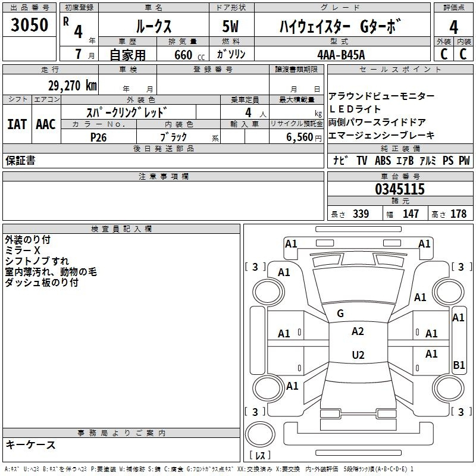Click equipment item エアB
The image size is (476, 476).
tap(405, 160)
